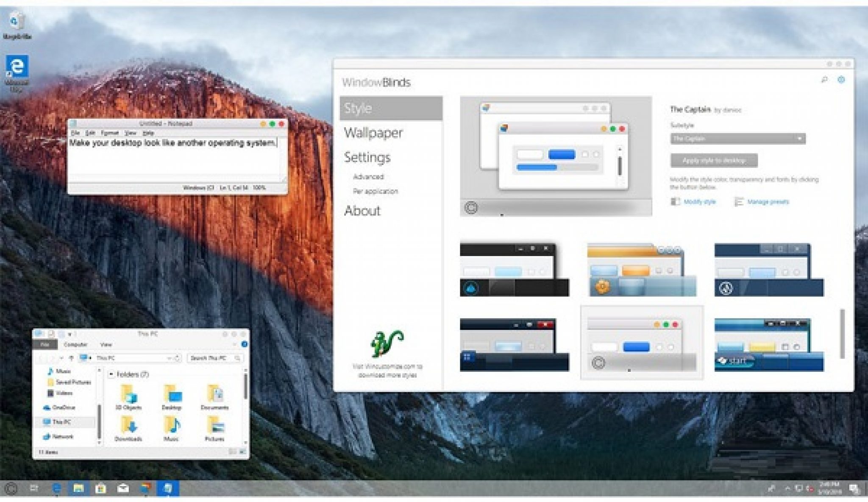Click the Wincustomize dragon logo
Viewport: 868px width, 502px height.
pos(387,343)
